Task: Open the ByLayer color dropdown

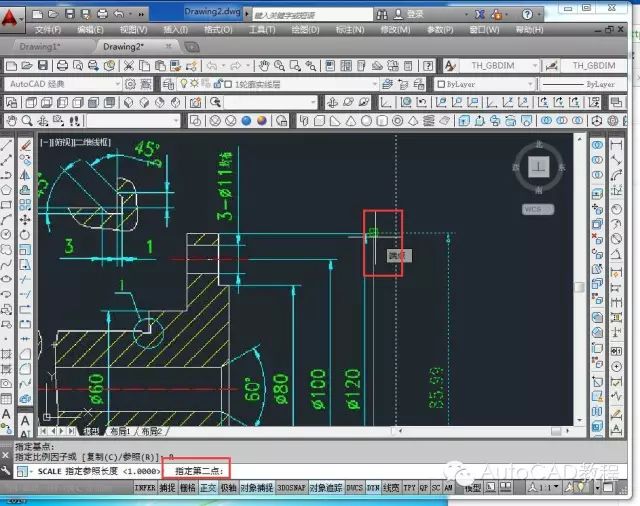Action: [484, 84]
